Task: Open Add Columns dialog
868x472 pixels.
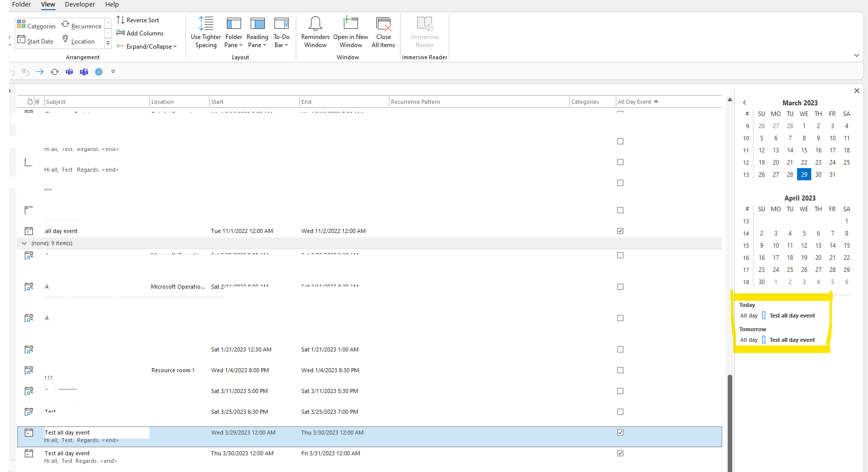Action: point(140,33)
